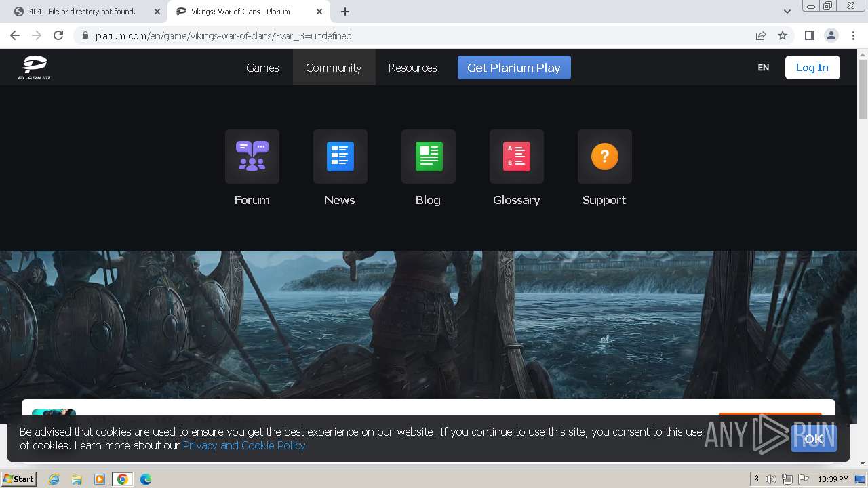Screen dimensions: 868x488
Task: Open the Blog icon tile
Action: coord(429,157)
